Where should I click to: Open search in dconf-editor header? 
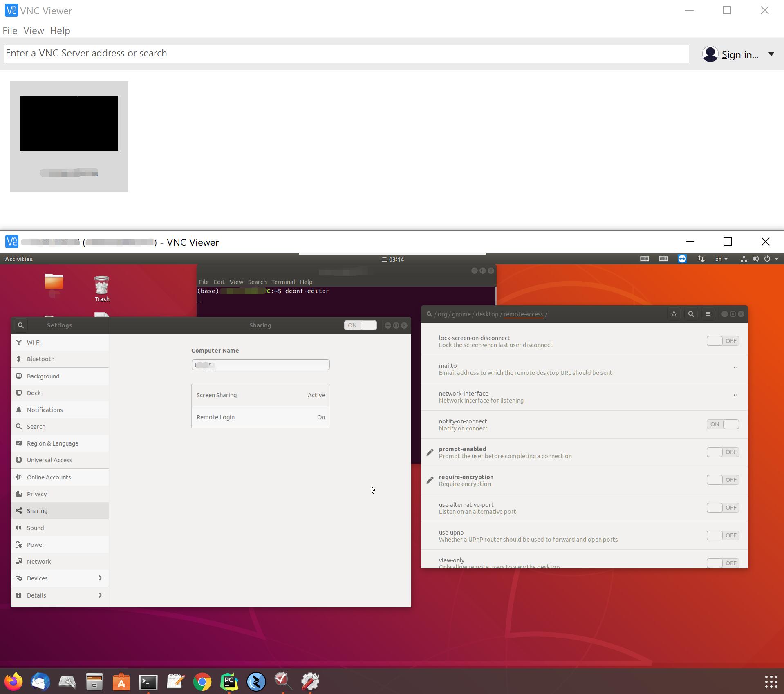pyautogui.click(x=691, y=314)
